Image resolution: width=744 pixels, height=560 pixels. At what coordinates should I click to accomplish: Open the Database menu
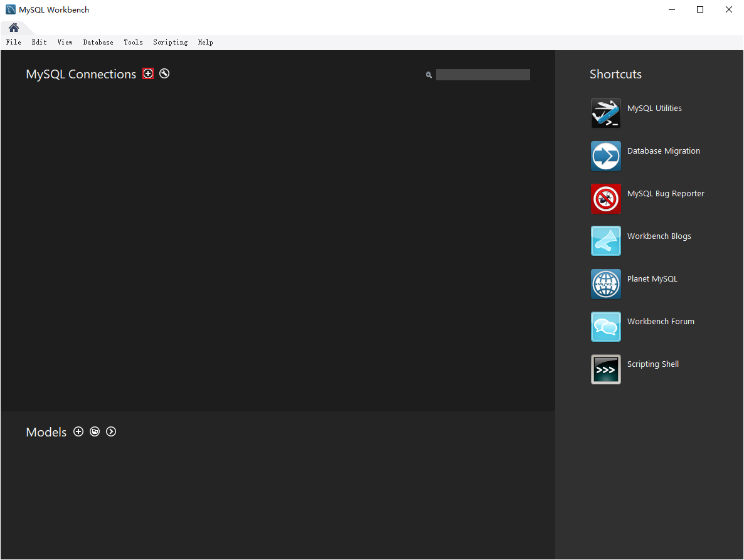click(x=98, y=42)
